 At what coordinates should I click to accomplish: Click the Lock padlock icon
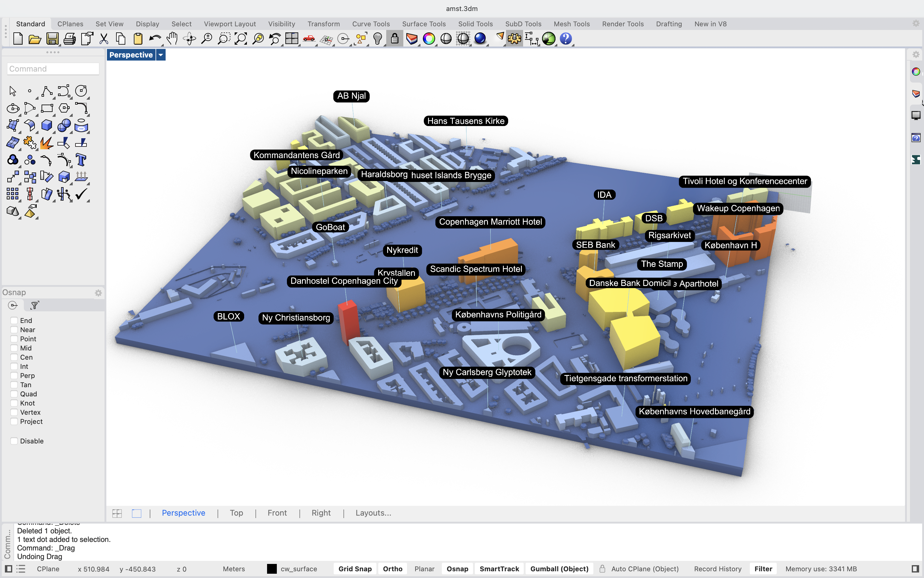coord(394,39)
